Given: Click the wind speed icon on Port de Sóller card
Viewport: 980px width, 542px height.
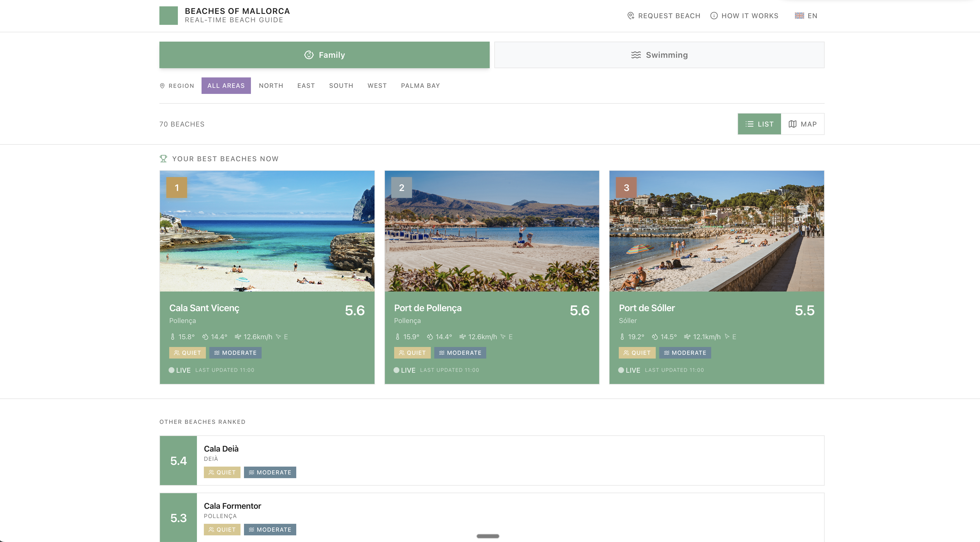Looking at the screenshot, I should pos(687,337).
